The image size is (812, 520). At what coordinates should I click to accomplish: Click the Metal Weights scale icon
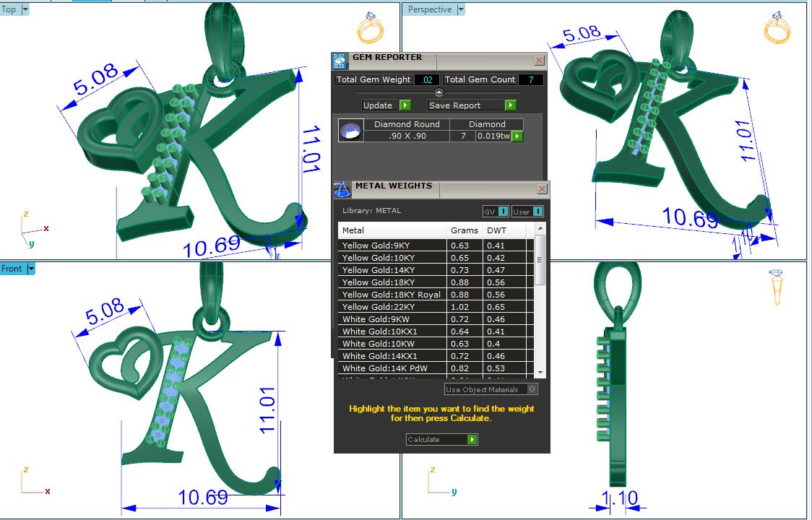342,189
